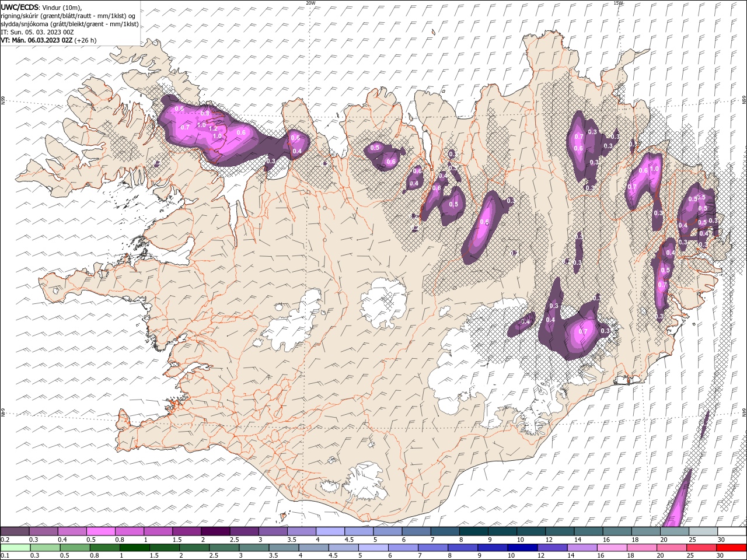
Task: Click the 'VT: Mán. 06.03.2023 02Z (+26 h)' line
Action: 48,40
